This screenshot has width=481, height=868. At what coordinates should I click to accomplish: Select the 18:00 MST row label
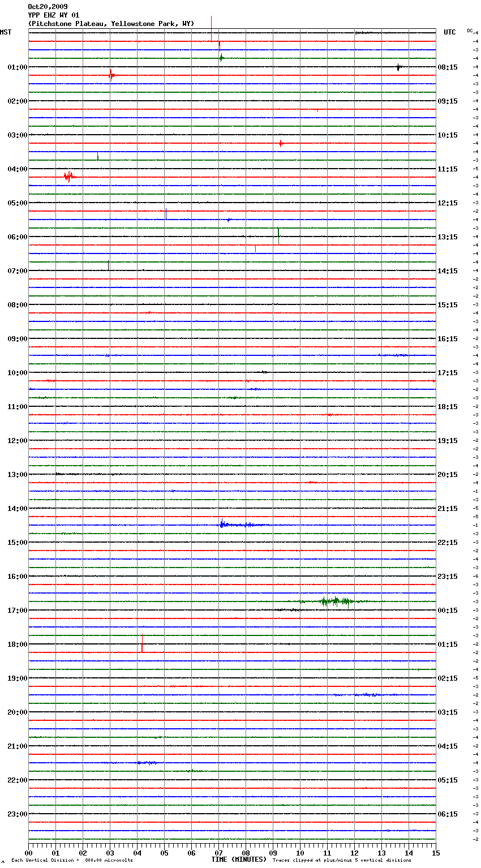click(x=18, y=644)
